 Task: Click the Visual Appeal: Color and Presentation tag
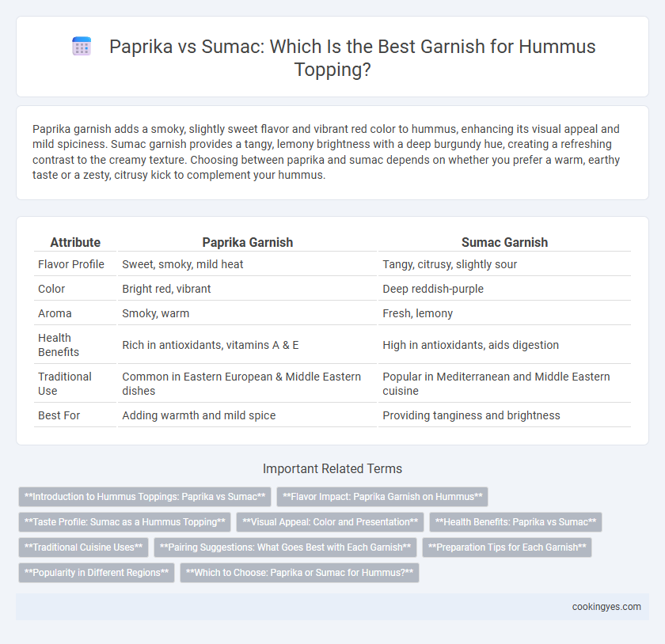330,522
